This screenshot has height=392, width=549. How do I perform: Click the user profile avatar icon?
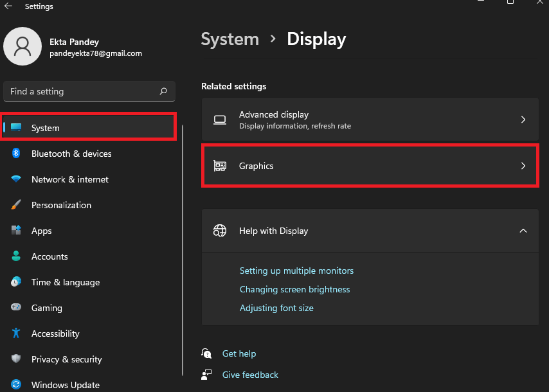click(22, 46)
